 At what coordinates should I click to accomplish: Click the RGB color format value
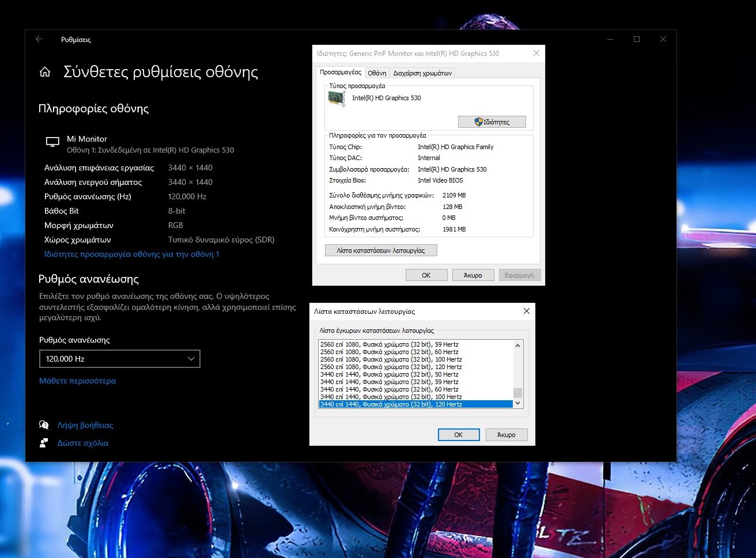176,225
